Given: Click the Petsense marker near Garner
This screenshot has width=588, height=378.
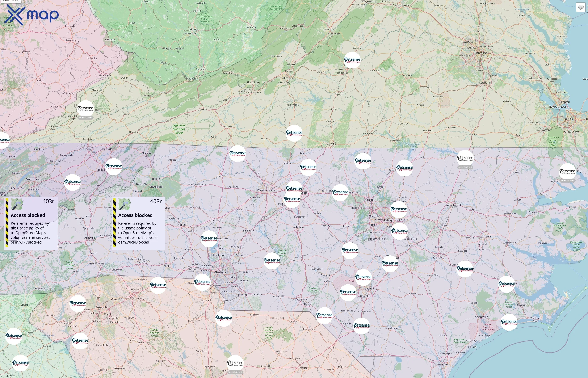Looking at the screenshot, I should click(x=400, y=231).
